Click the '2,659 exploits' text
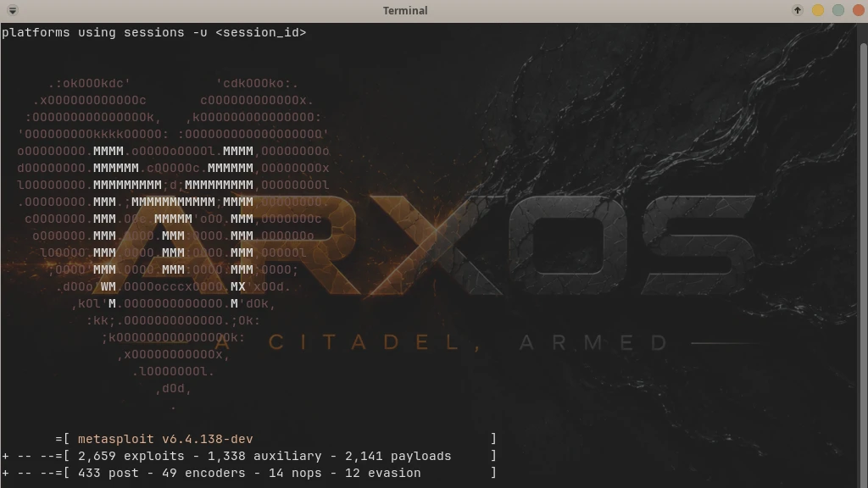Image resolution: width=868 pixels, height=488 pixels. [131, 457]
